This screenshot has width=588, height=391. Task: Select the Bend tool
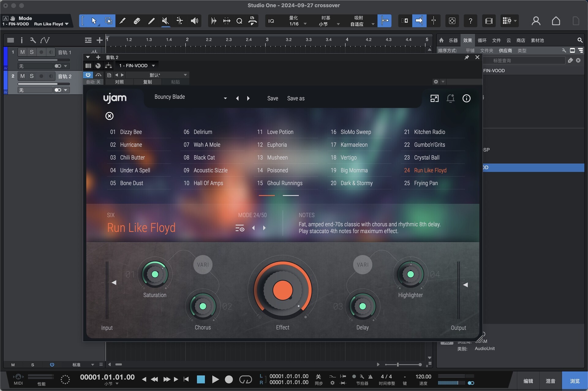pyautogui.click(x=180, y=21)
